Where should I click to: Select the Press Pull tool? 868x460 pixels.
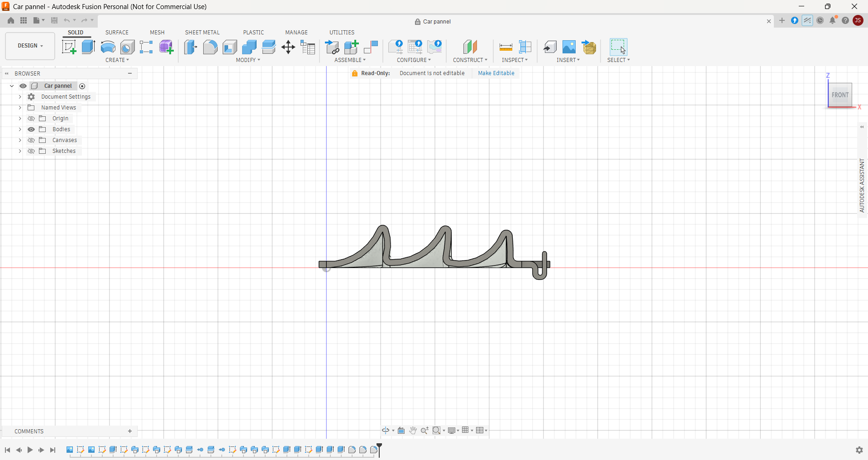point(191,47)
